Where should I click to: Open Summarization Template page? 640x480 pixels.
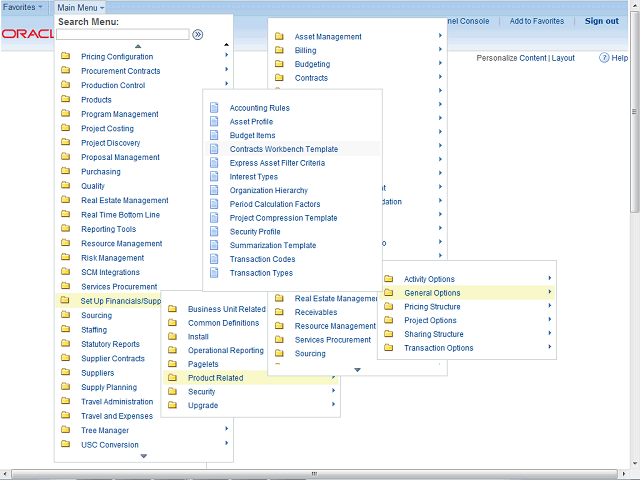[x=273, y=245]
